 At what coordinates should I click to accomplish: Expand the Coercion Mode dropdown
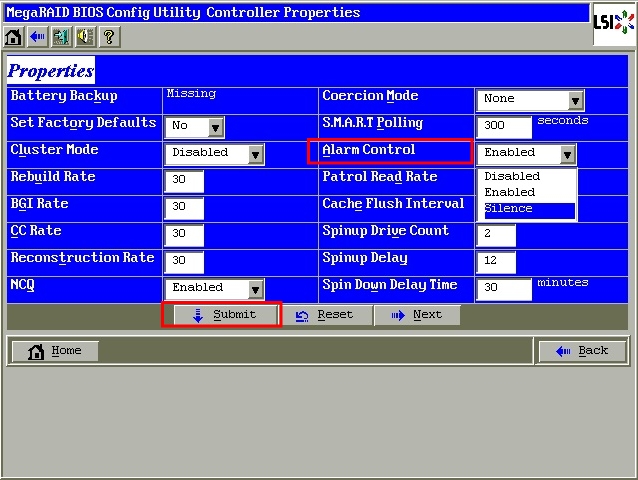tap(575, 100)
